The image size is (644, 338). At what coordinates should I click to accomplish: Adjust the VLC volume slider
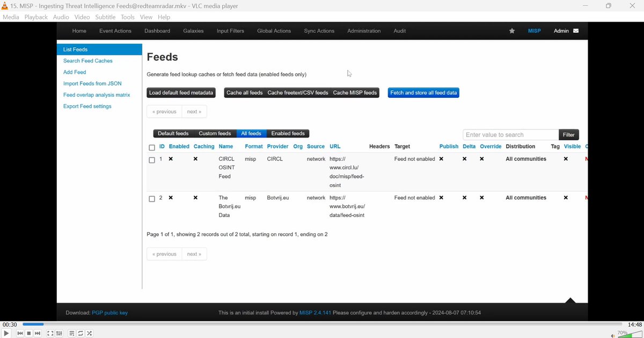click(x=630, y=335)
